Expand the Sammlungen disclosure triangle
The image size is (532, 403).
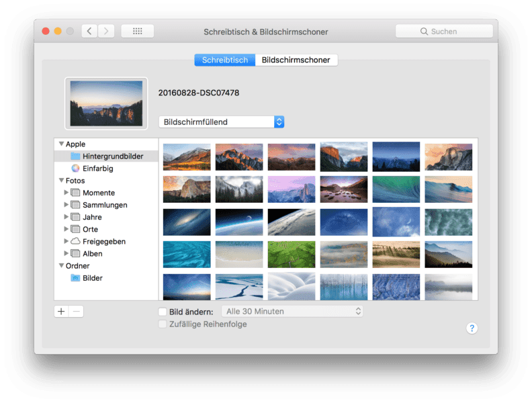[x=66, y=205]
